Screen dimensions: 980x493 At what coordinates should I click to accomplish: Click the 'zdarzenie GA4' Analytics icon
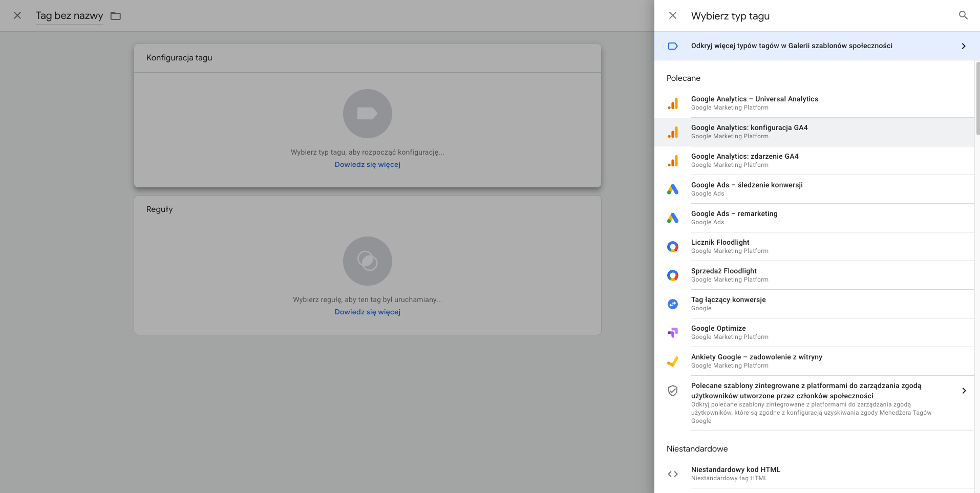tap(673, 161)
